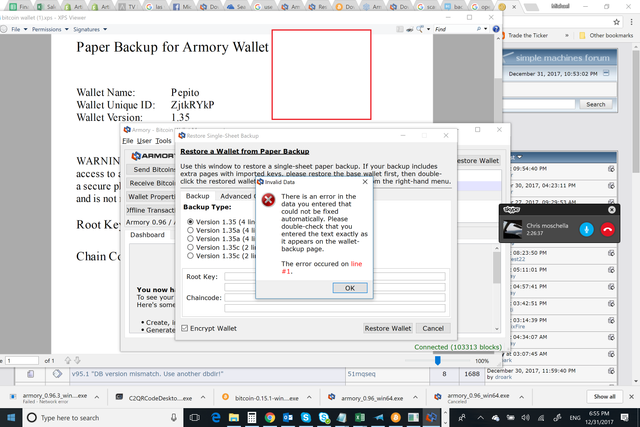Screen dimensions: 640x427
Task: Select the first Version 1.35a backup radio button
Action: pos(191,230)
